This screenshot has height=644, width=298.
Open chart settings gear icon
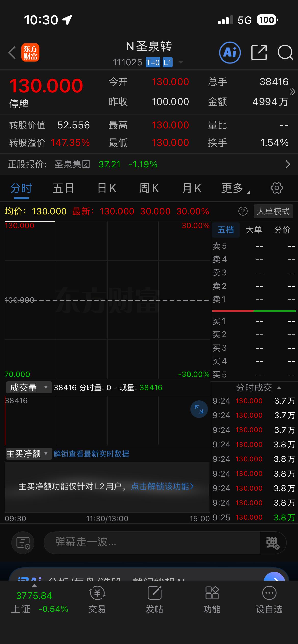click(277, 188)
